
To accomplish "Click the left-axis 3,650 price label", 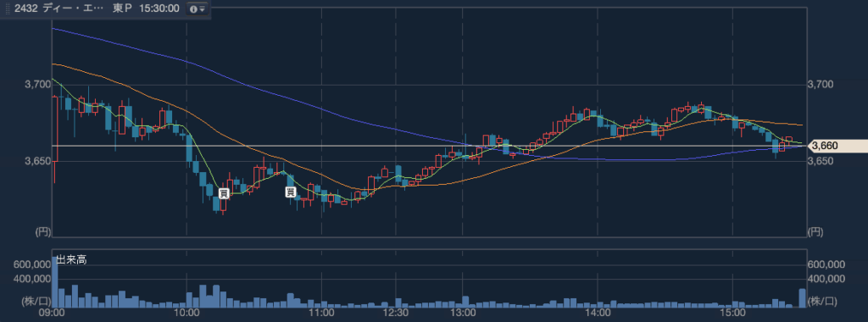I will [37, 161].
